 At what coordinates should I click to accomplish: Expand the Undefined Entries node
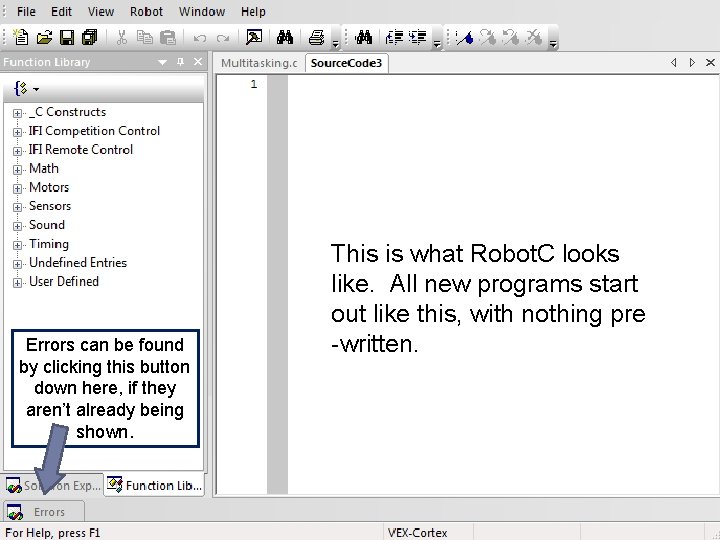coord(17,264)
